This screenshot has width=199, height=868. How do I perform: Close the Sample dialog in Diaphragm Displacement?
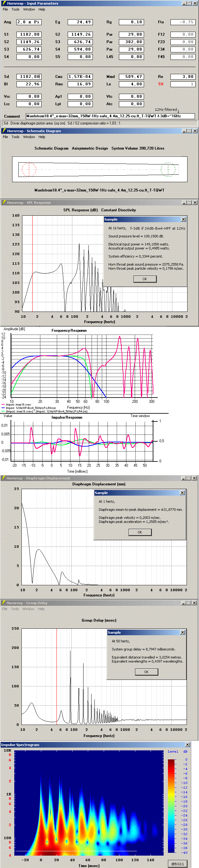coord(182,492)
